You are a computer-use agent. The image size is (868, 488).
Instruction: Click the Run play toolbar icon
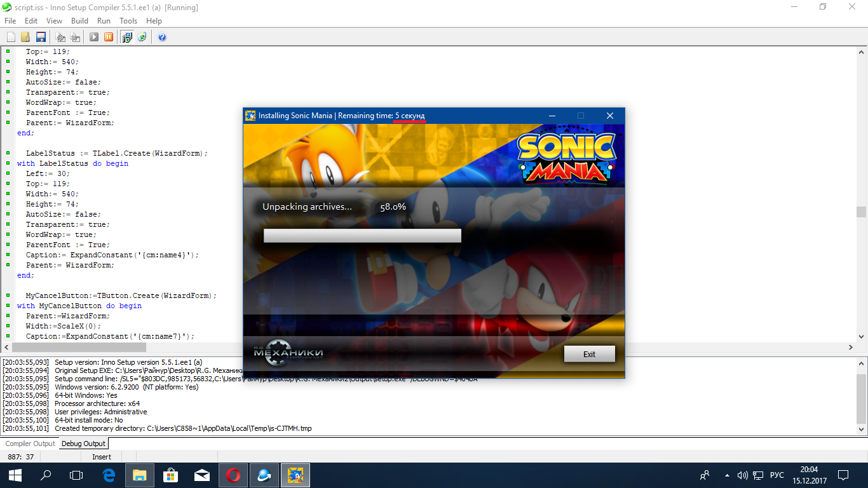[94, 37]
